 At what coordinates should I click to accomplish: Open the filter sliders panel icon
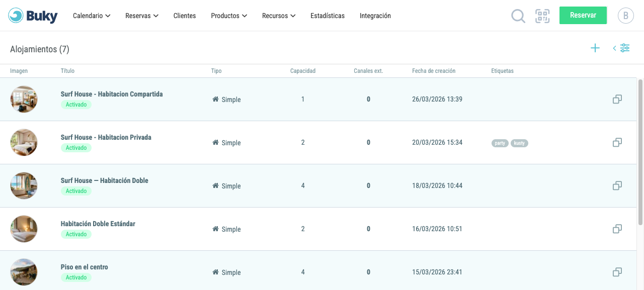[621, 48]
